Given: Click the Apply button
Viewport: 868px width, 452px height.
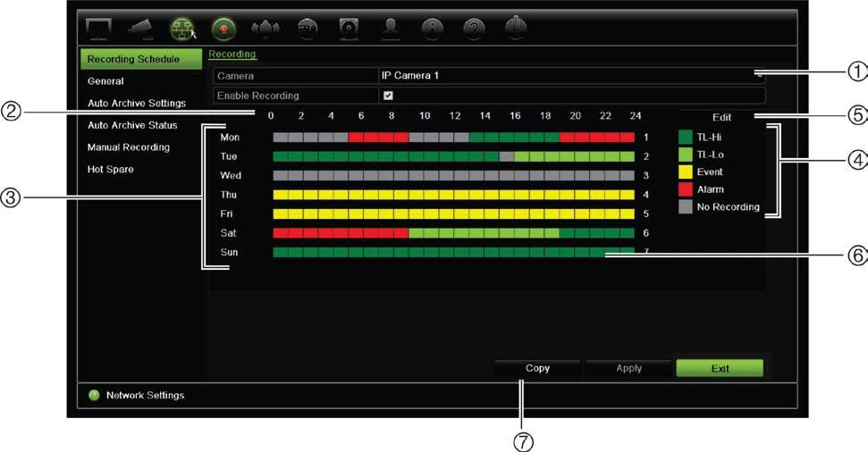Looking at the screenshot, I should pyautogui.click(x=628, y=368).
